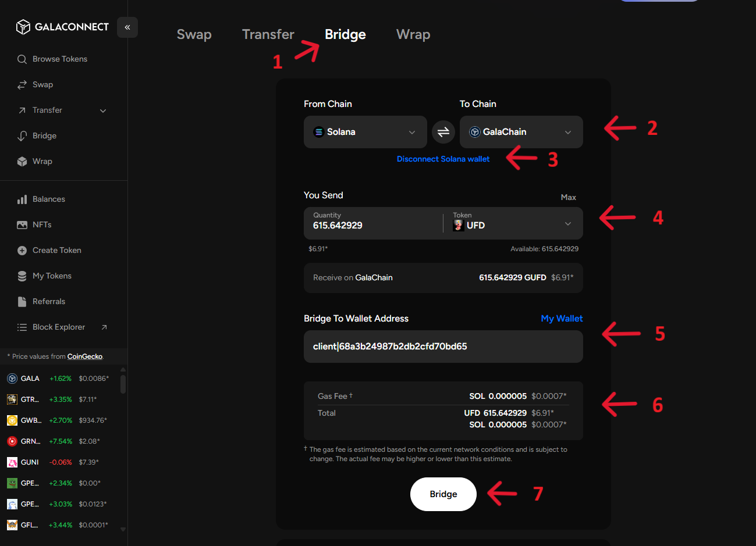Click GRN change '+7.54%'

[61, 441]
